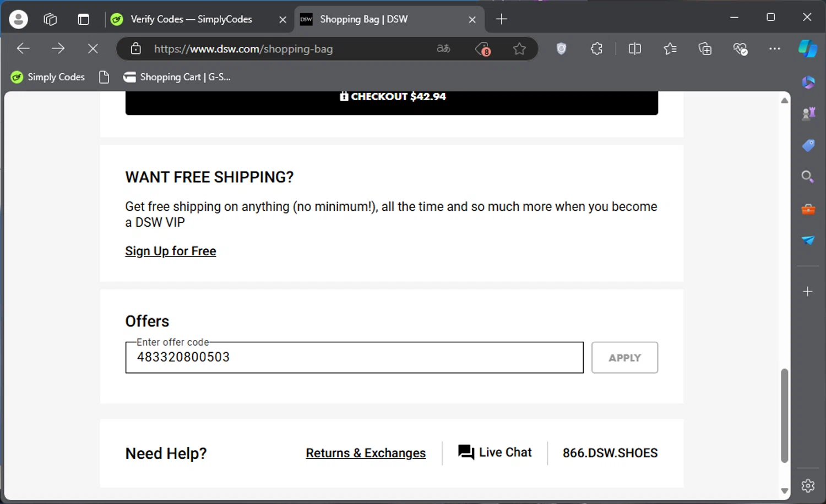826x504 pixels.
Task: Open Returns & Exchanges link
Action: (366, 453)
